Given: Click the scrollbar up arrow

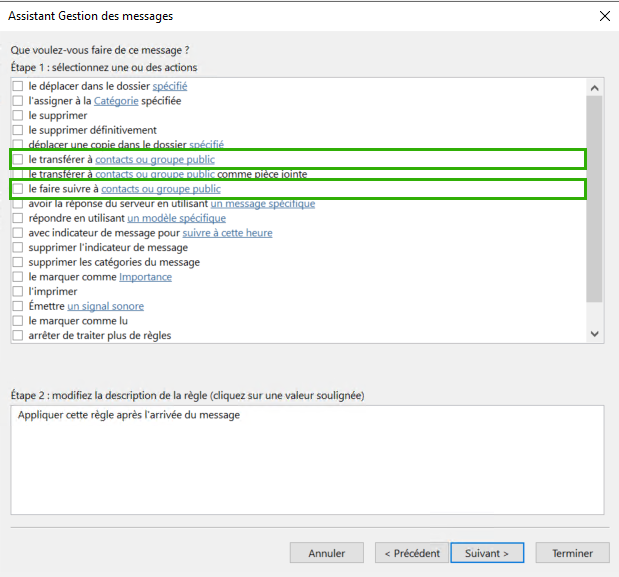Looking at the screenshot, I should coord(595,88).
